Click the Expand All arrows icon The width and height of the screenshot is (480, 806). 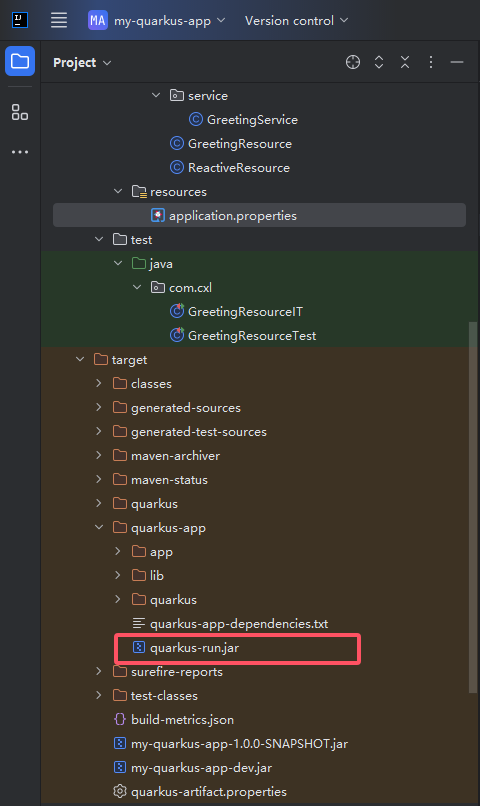[379, 62]
